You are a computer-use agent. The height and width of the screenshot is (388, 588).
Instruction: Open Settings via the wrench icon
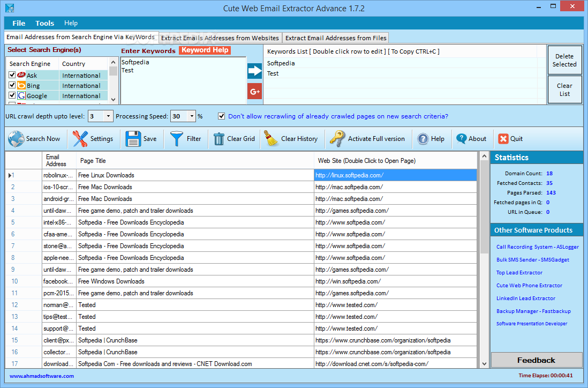pyautogui.click(x=80, y=138)
